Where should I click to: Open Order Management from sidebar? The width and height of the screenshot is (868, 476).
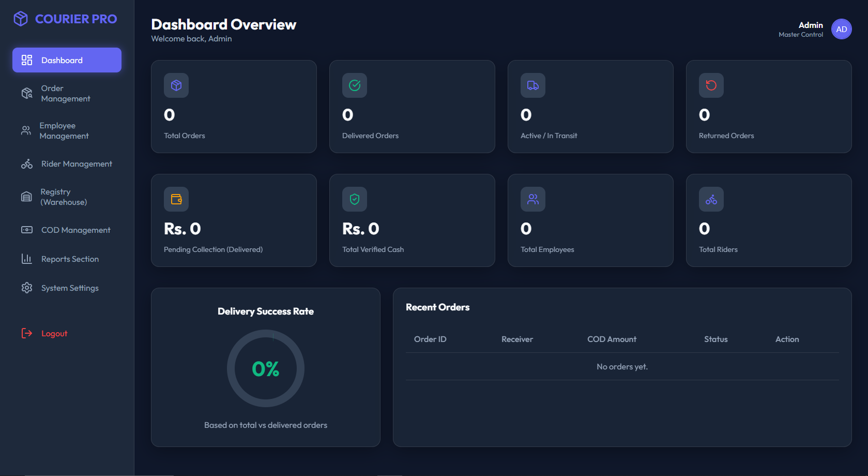tap(66, 94)
